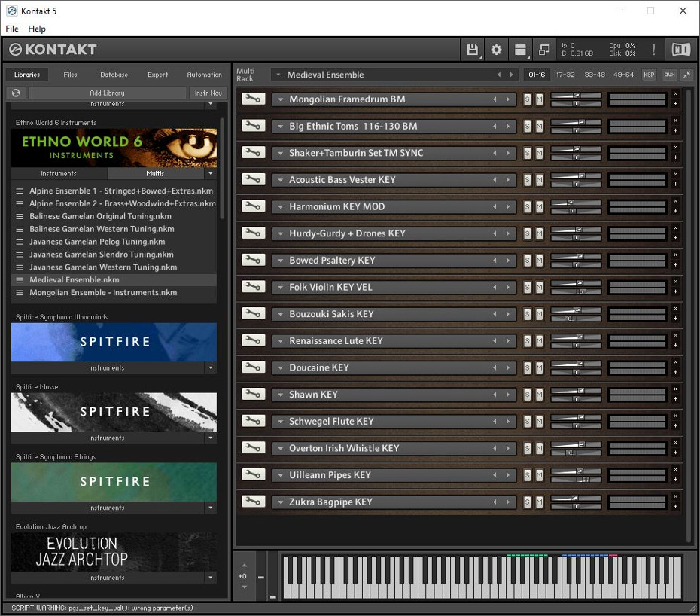Screen dimensions: 700x616
Task: Open wrench edit for Harmonium KEY MOD
Action: point(253,206)
